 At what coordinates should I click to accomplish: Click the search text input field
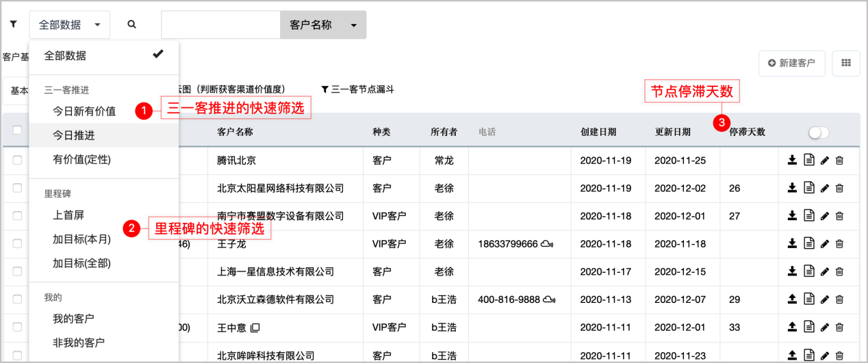(221, 25)
